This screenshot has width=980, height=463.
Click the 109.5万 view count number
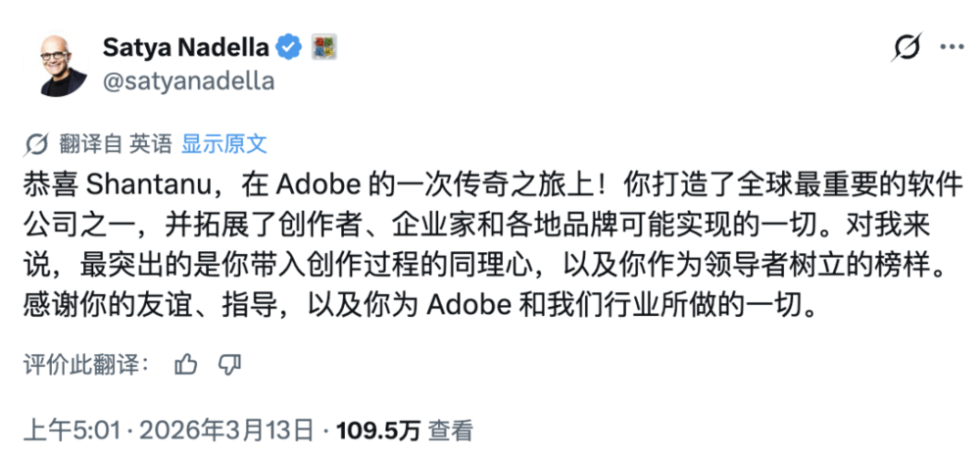tap(377, 430)
